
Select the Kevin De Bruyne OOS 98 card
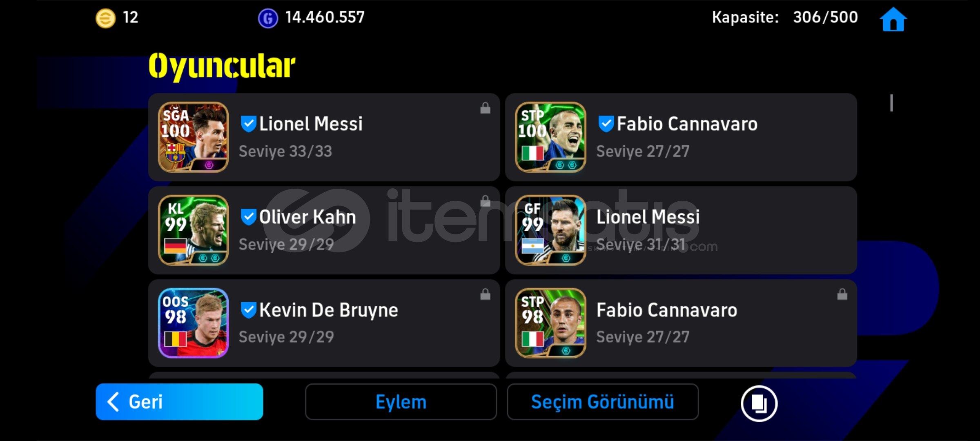[193, 323]
